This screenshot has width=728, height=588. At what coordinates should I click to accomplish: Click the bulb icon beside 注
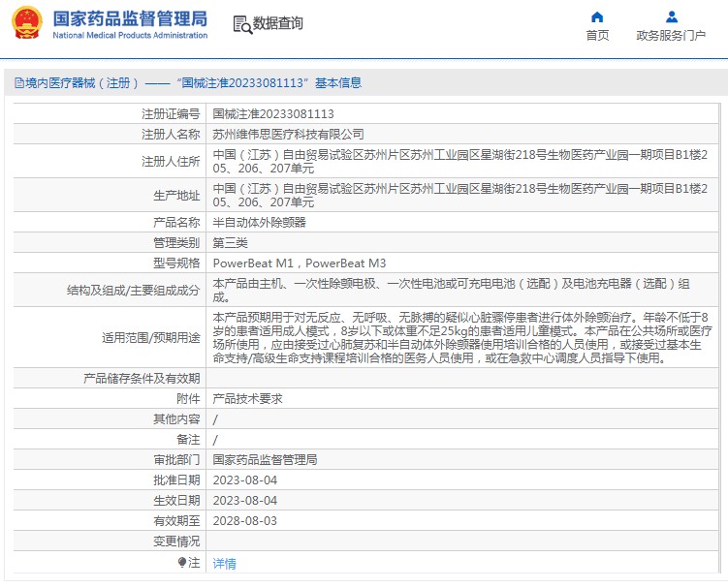(x=182, y=562)
